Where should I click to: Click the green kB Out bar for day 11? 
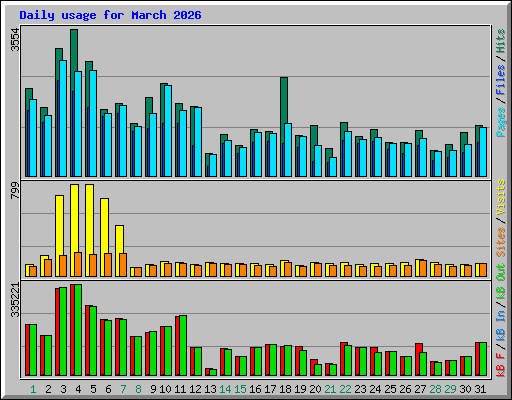pyautogui.click(x=183, y=346)
